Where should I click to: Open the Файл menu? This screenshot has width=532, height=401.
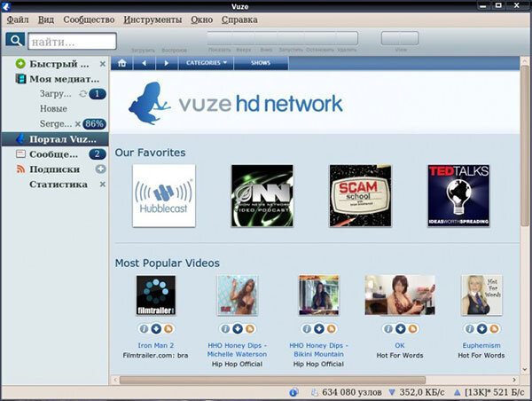tap(18, 20)
